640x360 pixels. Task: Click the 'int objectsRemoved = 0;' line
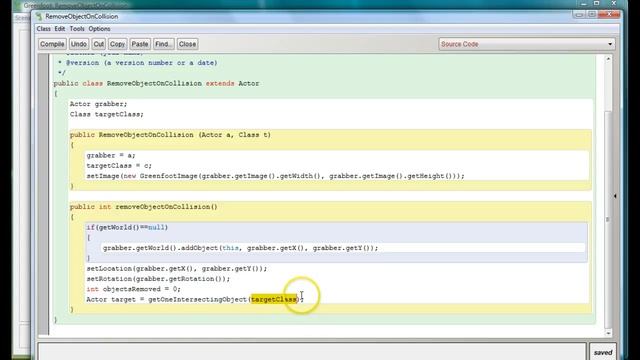click(x=133, y=289)
